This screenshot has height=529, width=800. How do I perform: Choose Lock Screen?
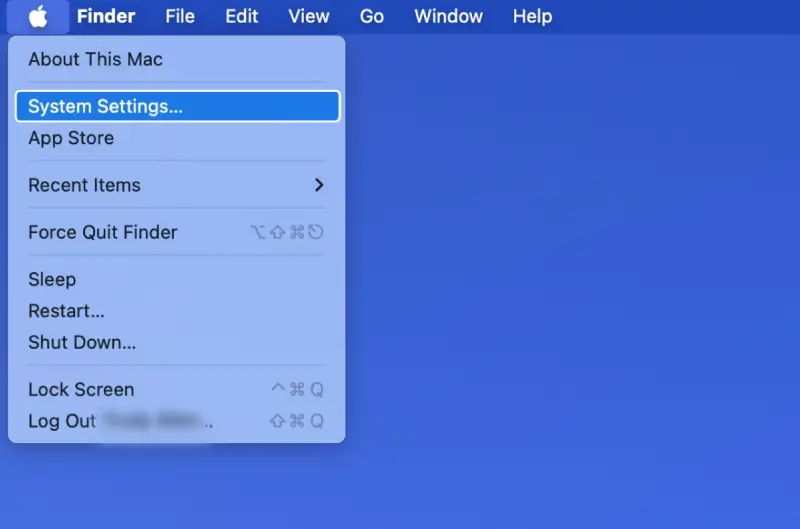click(177, 389)
